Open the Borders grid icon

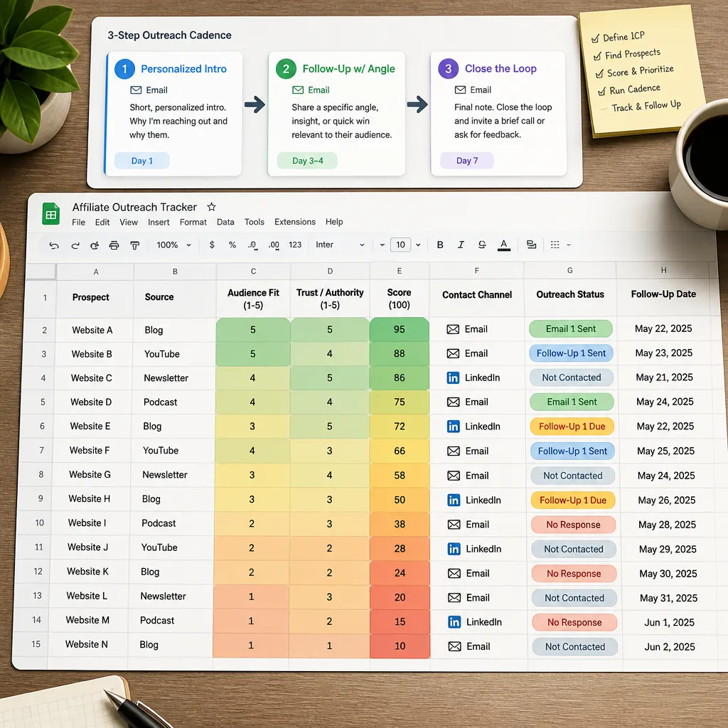pos(555,245)
